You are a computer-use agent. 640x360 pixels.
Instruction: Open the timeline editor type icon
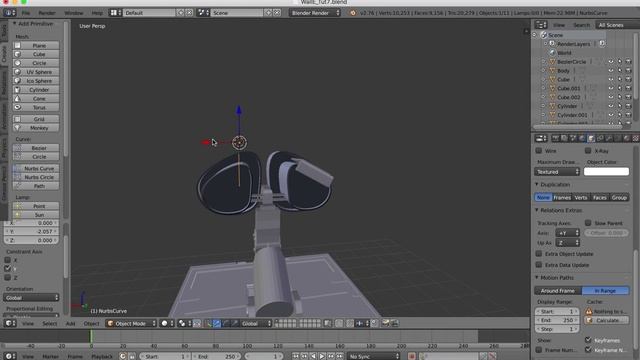coord(10,356)
